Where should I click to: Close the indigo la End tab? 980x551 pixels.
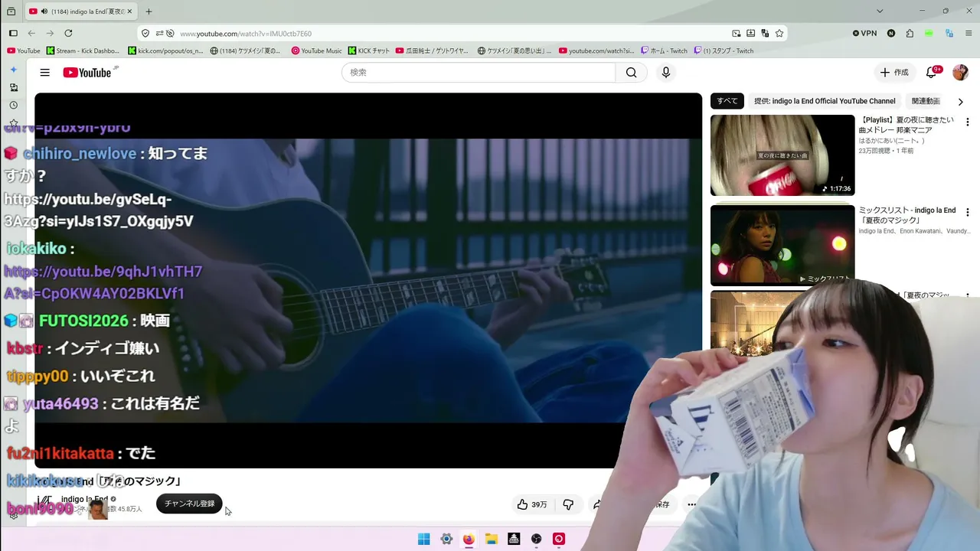tap(130, 11)
